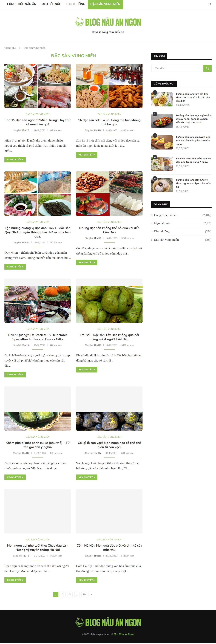The height and width of the screenshot is (644, 216).
Task: Click the Blog Nấu Ăn Ngon header logo
Action: tap(108, 22)
